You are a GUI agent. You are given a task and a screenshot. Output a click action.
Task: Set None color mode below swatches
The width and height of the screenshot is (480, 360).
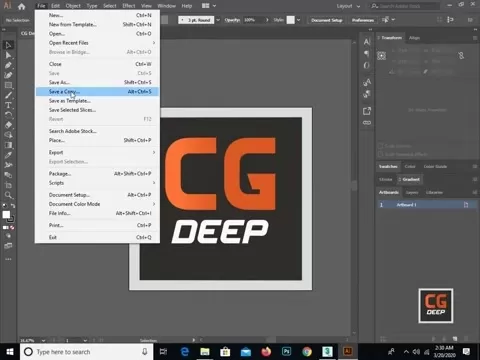click(12, 228)
